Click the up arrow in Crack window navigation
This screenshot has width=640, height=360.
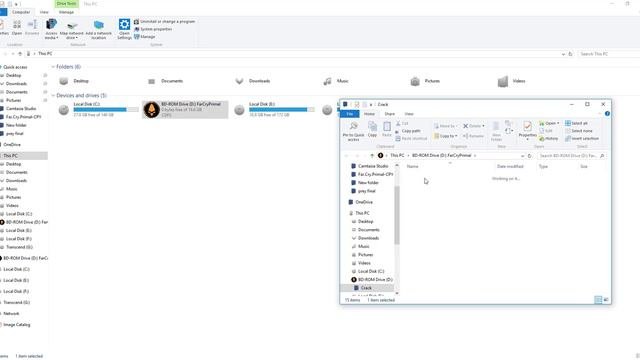point(372,156)
